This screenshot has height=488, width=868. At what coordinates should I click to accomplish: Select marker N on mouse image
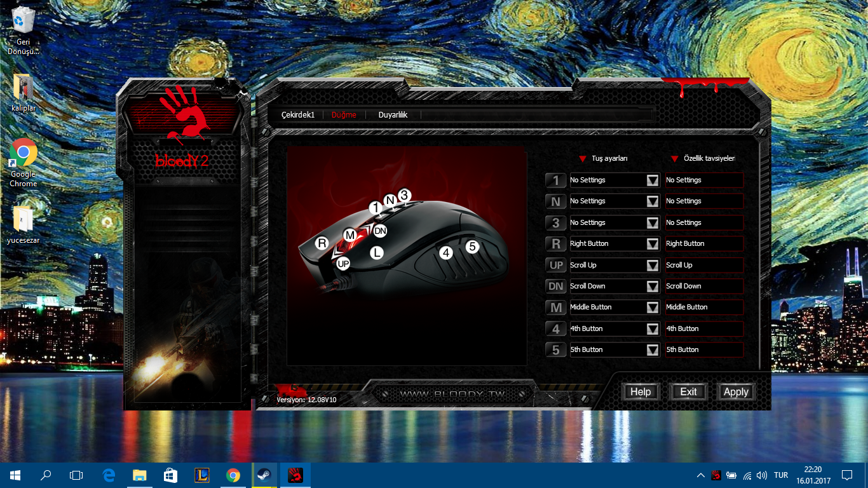tap(390, 200)
